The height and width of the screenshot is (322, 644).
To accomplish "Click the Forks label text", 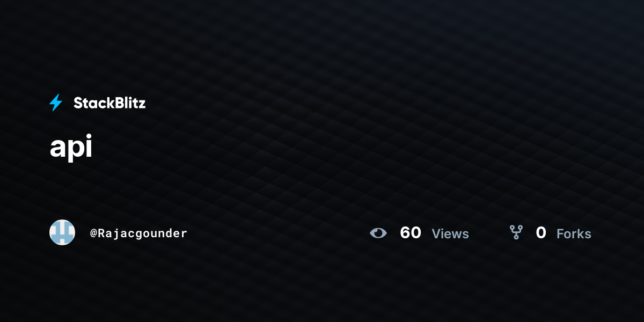I will [x=574, y=234].
